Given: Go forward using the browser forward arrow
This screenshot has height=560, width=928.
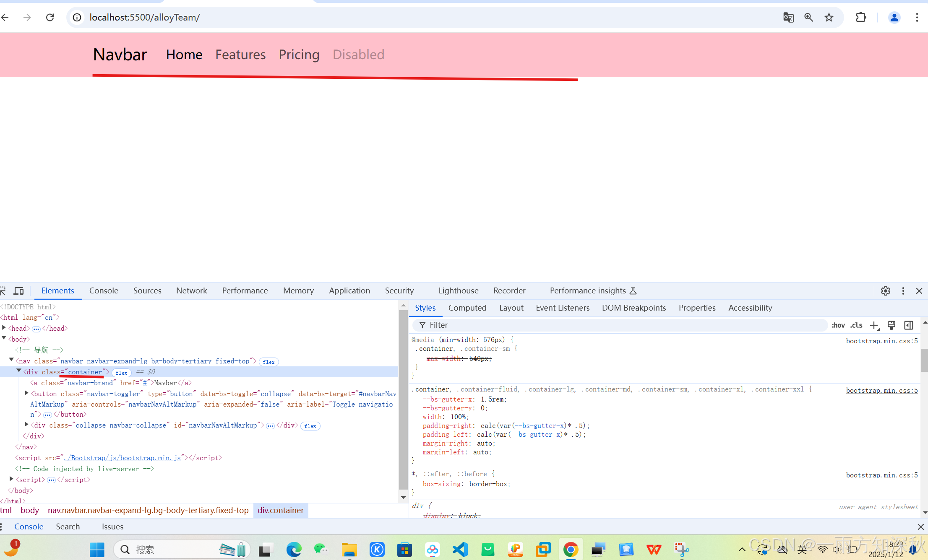Looking at the screenshot, I should click(27, 17).
